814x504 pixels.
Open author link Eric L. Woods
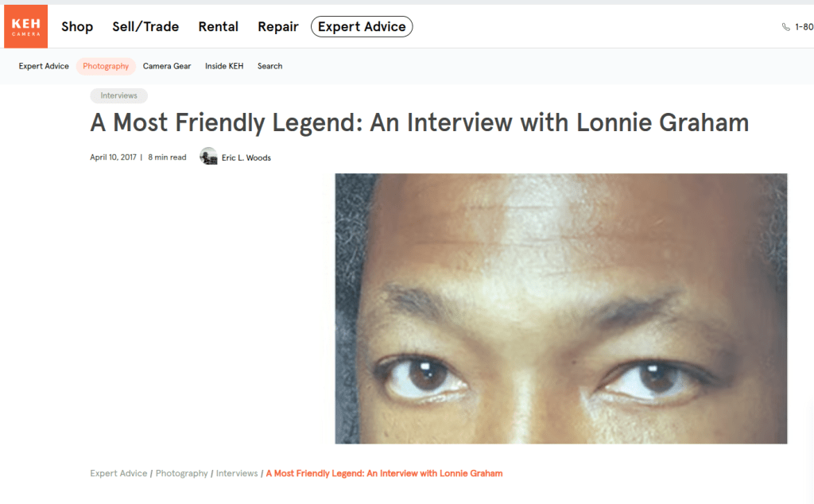246,157
